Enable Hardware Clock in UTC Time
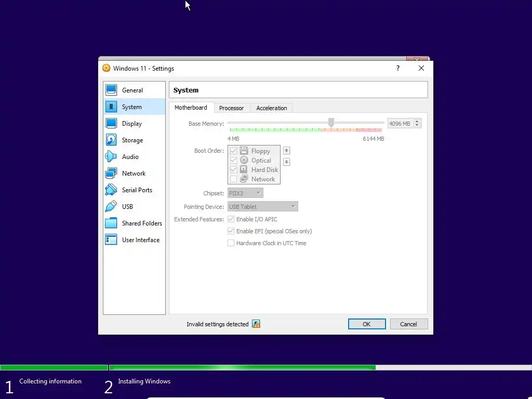532x399 pixels. point(231,243)
